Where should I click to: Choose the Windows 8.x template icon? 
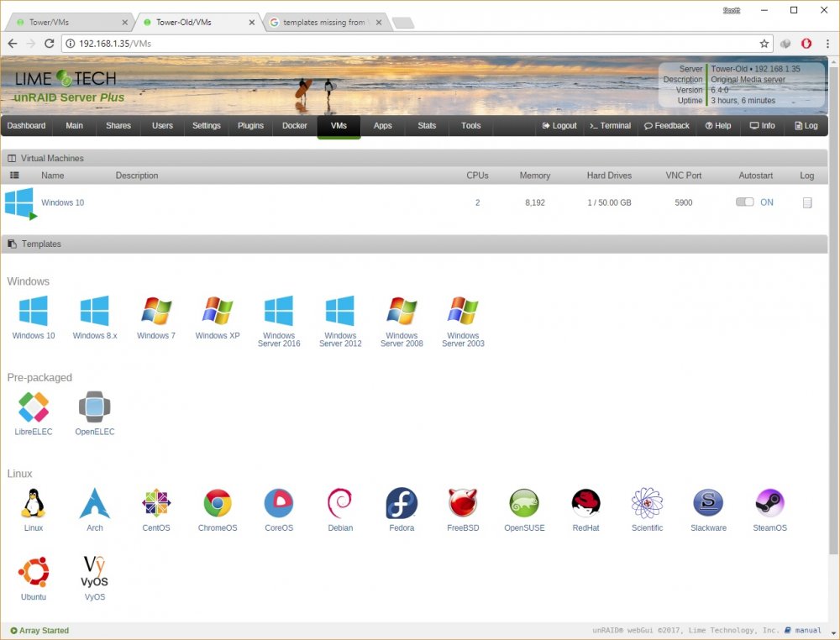click(94, 311)
